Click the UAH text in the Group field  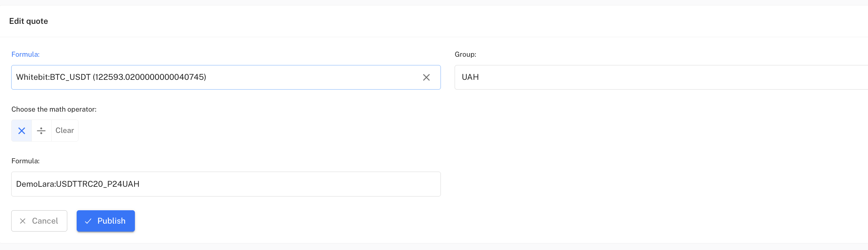pos(470,77)
